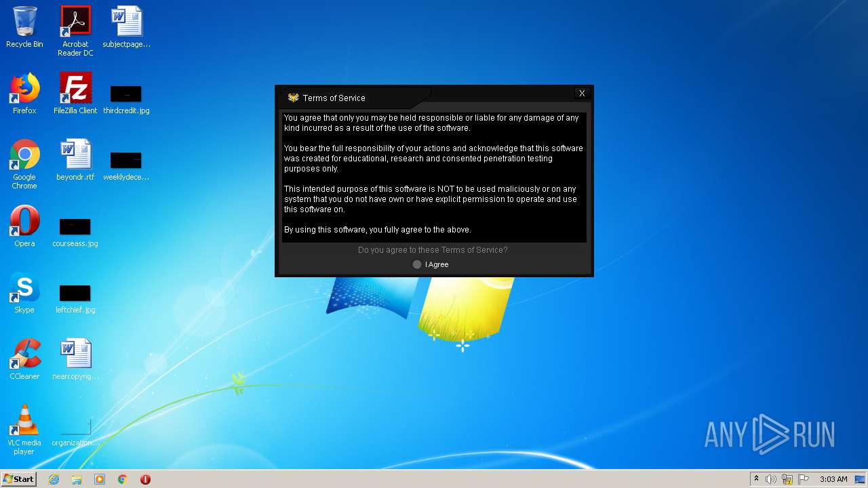The image size is (868, 488).
Task: Click the terms of service text box
Action: (x=434, y=177)
